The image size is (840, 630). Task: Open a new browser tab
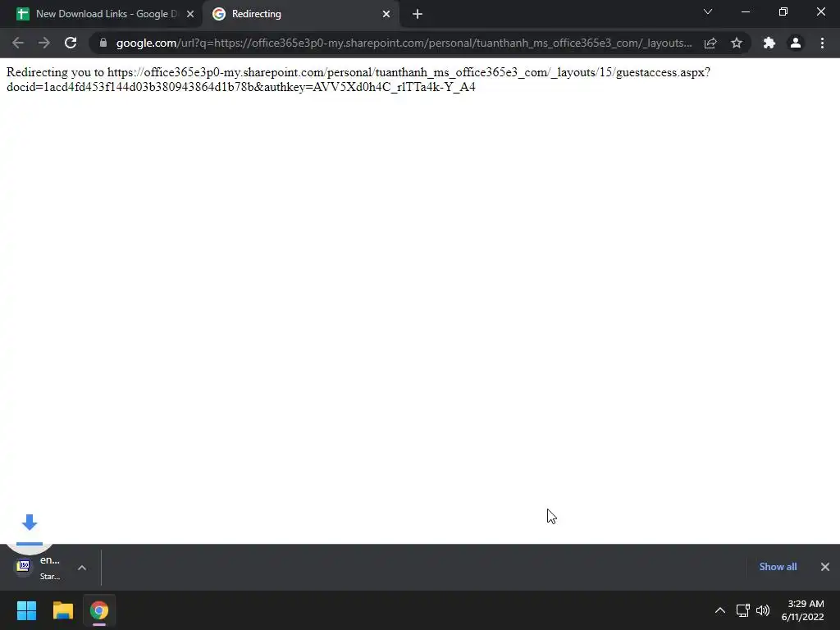[418, 14]
